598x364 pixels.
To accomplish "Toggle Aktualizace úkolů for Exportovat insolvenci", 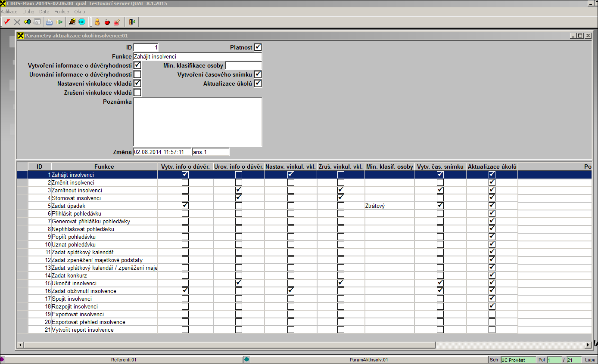I will click(492, 314).
